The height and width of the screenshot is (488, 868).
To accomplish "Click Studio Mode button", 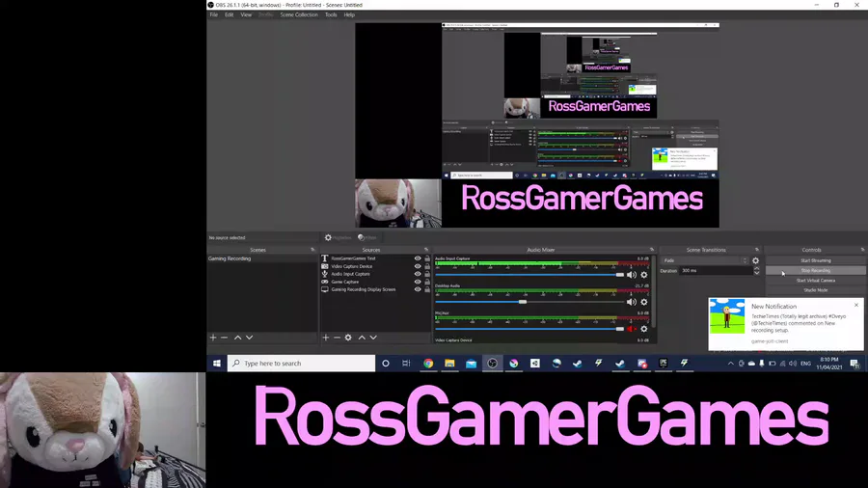I will point(815,290).
